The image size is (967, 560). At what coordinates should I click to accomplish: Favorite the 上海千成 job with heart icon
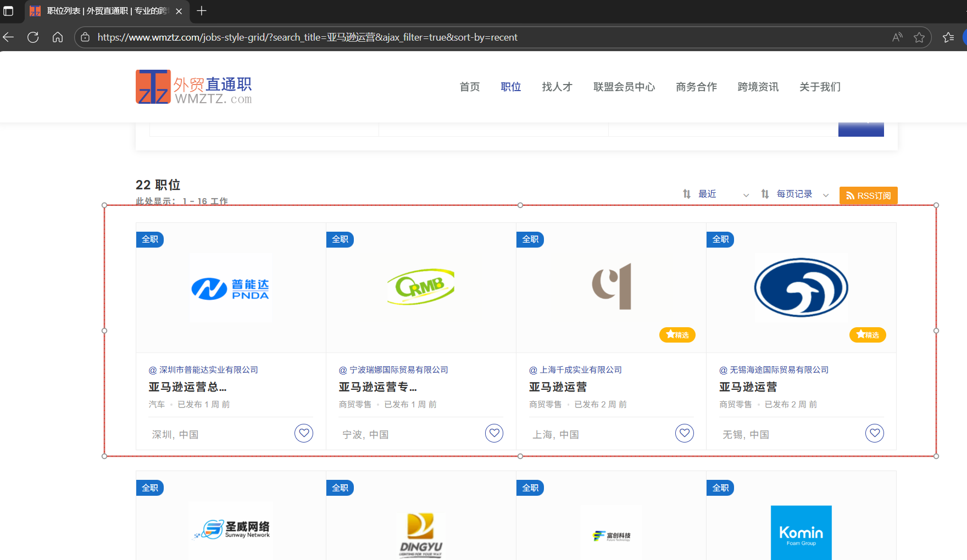click(x=685, y=433)
